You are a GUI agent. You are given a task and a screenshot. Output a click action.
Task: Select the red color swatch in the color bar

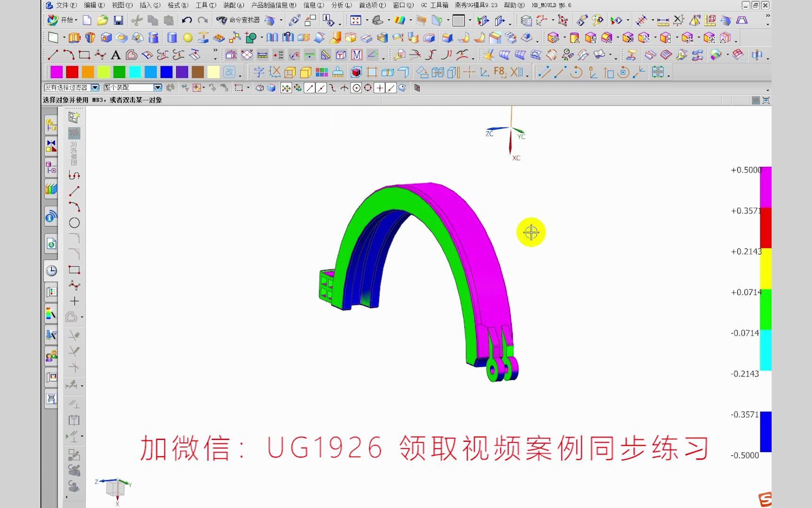(x=73, y=72)
